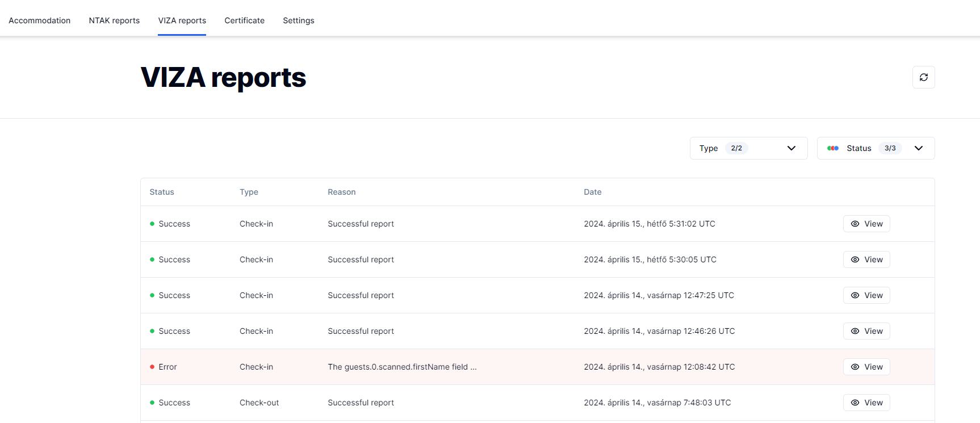Image resolution: width=980 pixels, height=423 pixels.
Task: Click the eye icon for 5:31:02 report
Action: point(855,224)
